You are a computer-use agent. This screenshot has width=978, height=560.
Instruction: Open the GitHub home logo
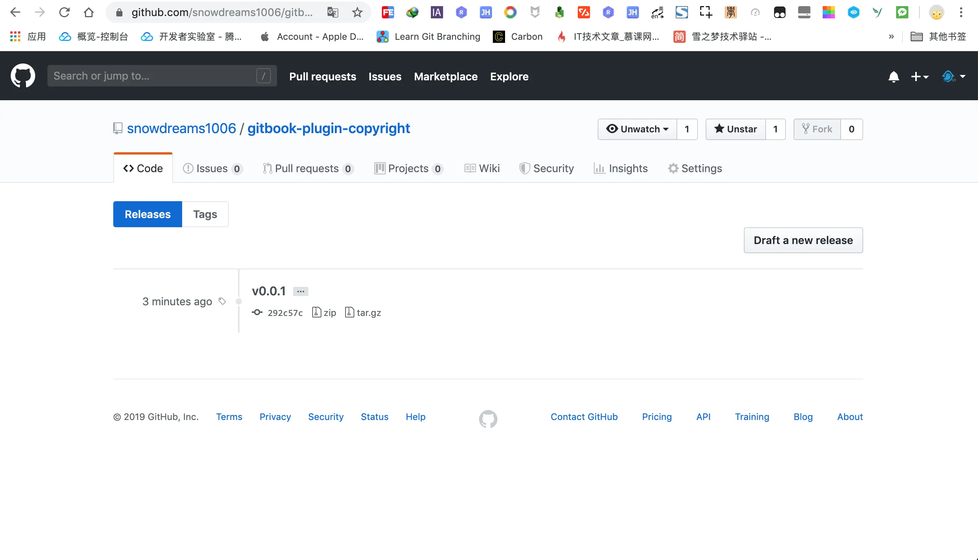pos(23,75)
